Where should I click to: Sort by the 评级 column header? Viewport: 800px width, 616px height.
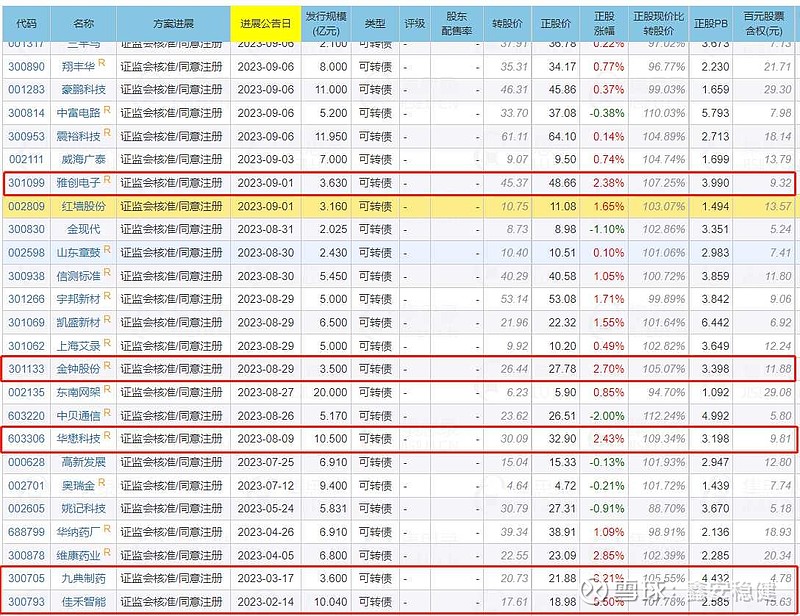click(x=415, y=23)
